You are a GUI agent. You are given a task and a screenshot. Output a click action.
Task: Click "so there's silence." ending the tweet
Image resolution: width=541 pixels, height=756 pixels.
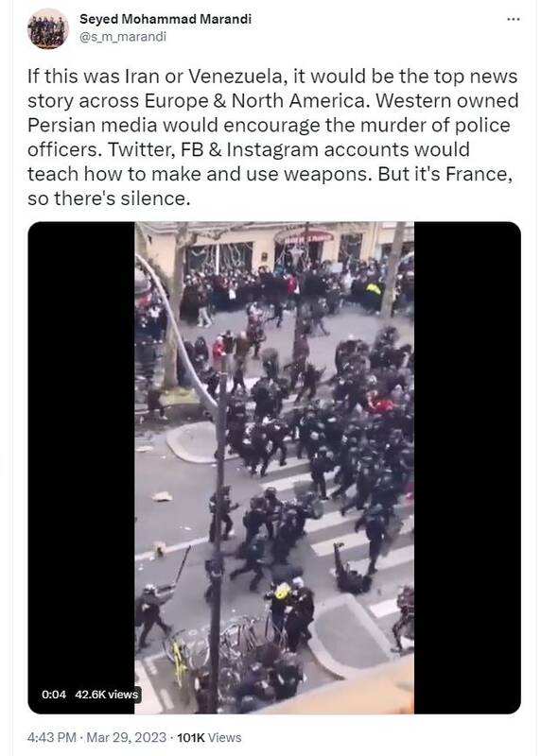109,198
